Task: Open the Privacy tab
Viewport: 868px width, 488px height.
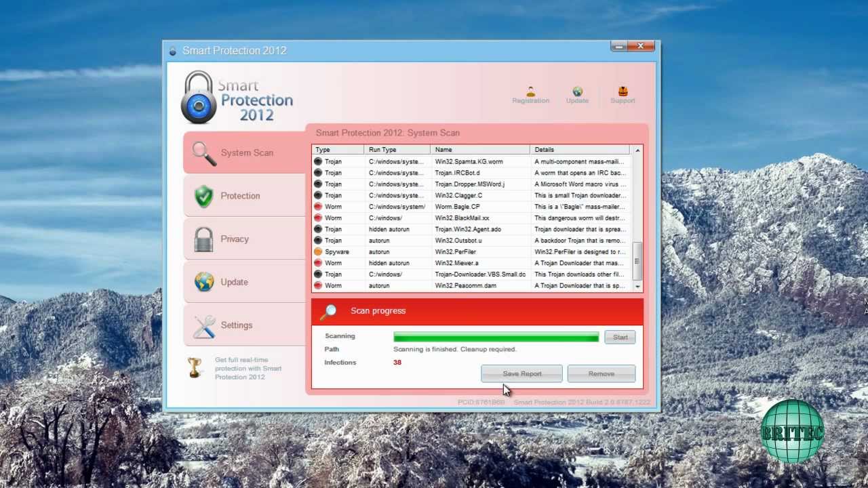Action: pyautogui.click(x=245, y=239)
